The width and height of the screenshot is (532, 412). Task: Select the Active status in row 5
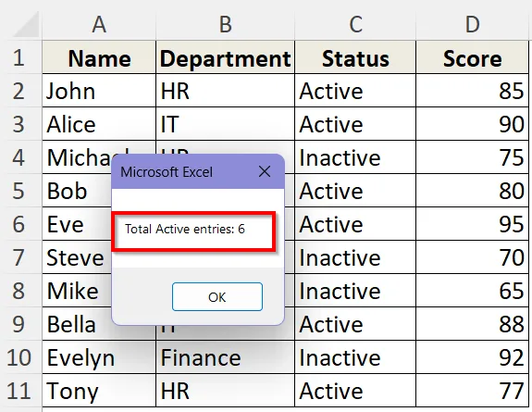coord(355,191)
